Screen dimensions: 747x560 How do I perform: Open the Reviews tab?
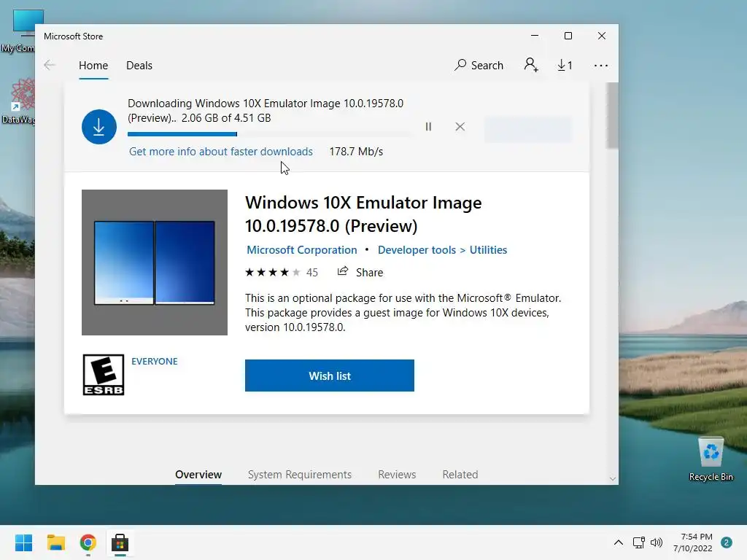[397, 474]
